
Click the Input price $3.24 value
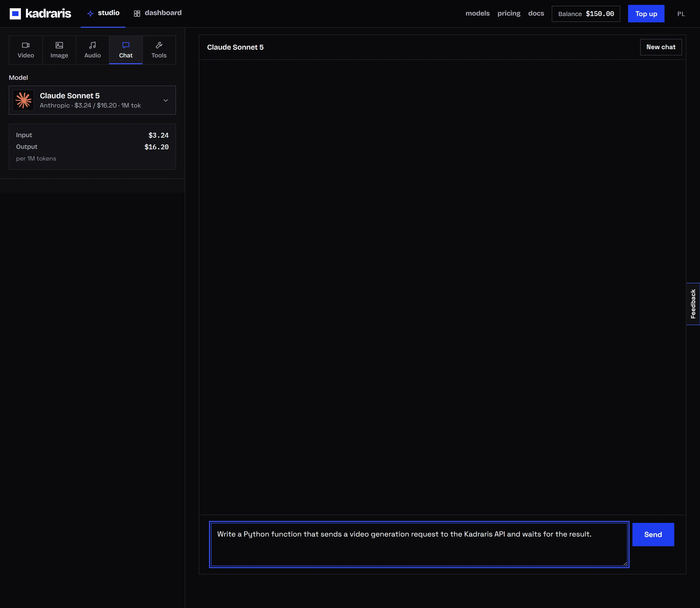158,135
